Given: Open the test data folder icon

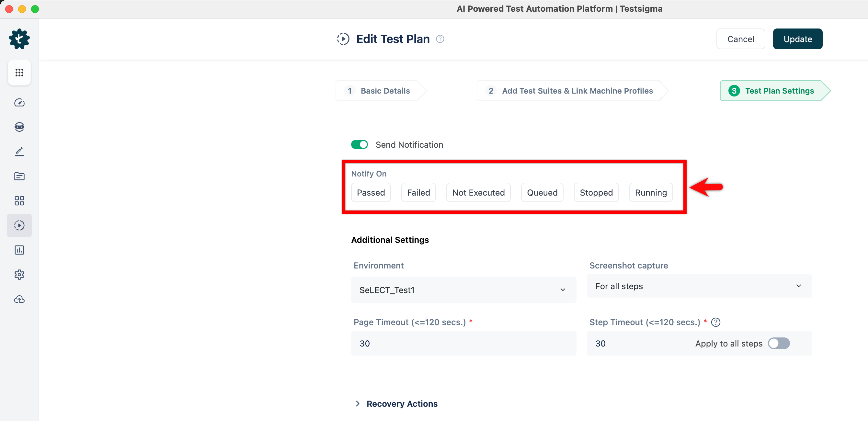Looking at the screenshot, I should click(19, 176).
